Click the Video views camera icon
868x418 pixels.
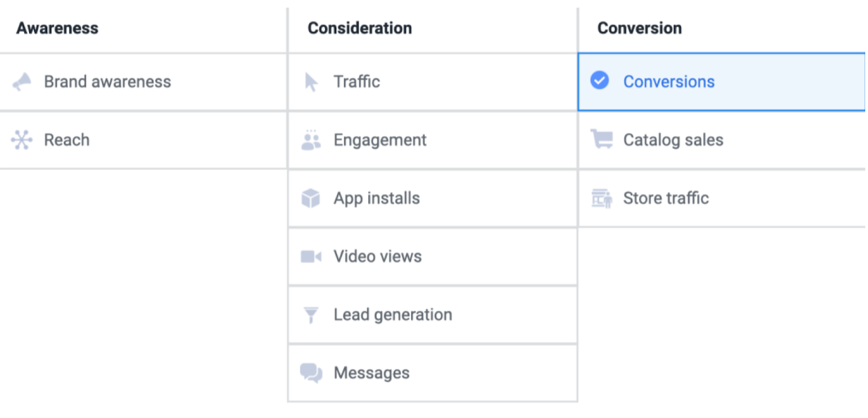click(x=311, y=256)
